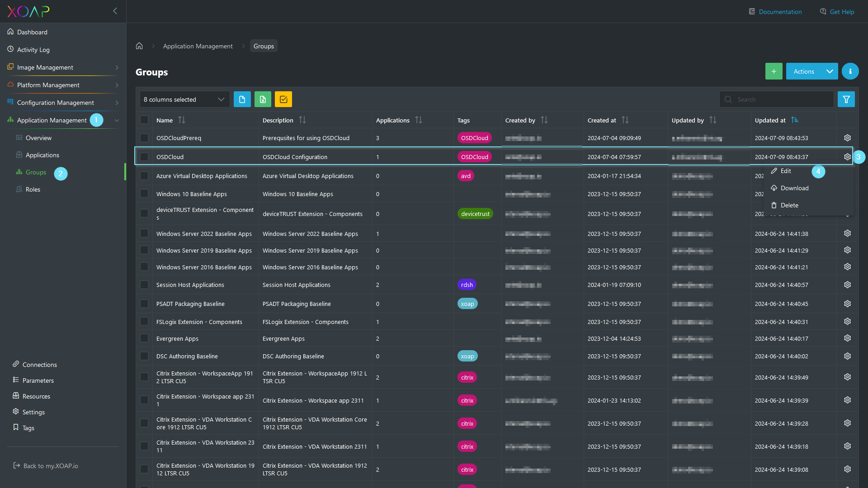This screenshot has width=868, height=488.
Task: Open the Documentation link
Action: [775, 12]
